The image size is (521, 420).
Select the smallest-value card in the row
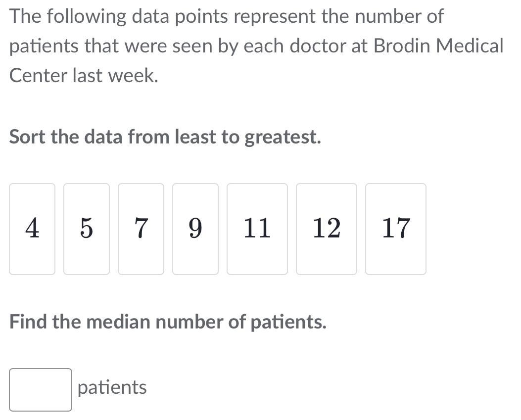point(32,229)
